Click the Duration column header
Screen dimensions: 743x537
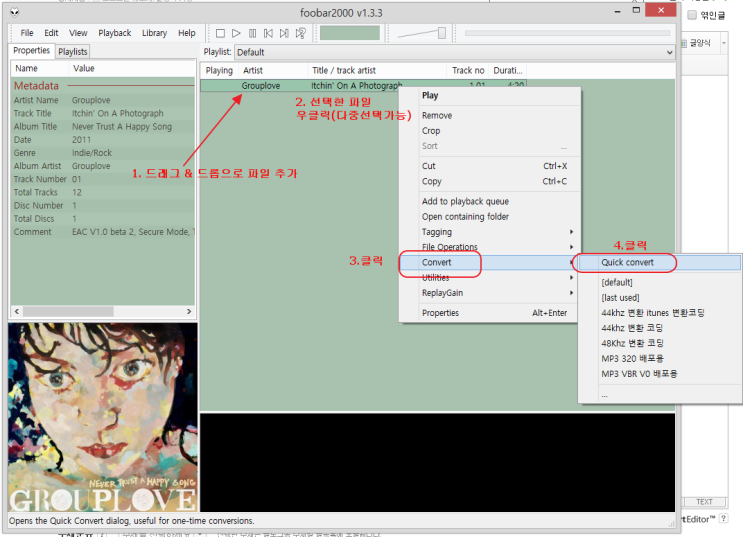coord(507,70)
